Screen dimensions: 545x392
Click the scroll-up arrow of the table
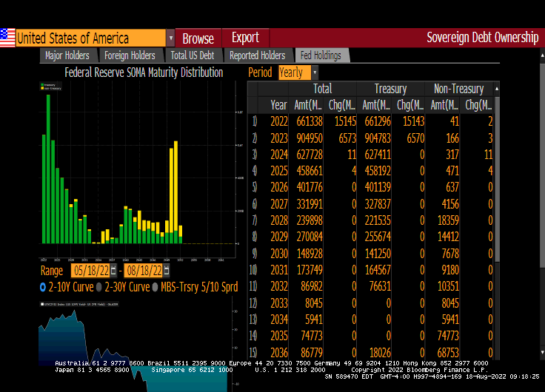(497, 89)
